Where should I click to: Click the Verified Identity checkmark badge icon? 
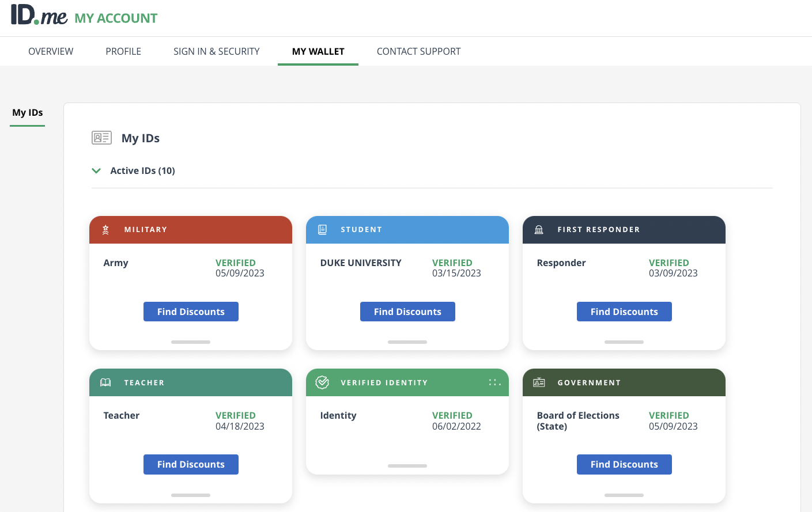[322, 382]
